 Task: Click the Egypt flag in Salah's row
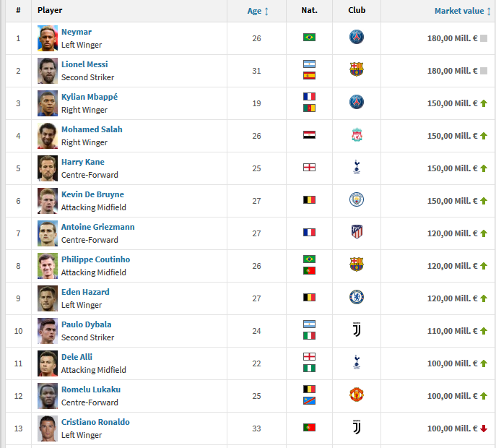309,135
